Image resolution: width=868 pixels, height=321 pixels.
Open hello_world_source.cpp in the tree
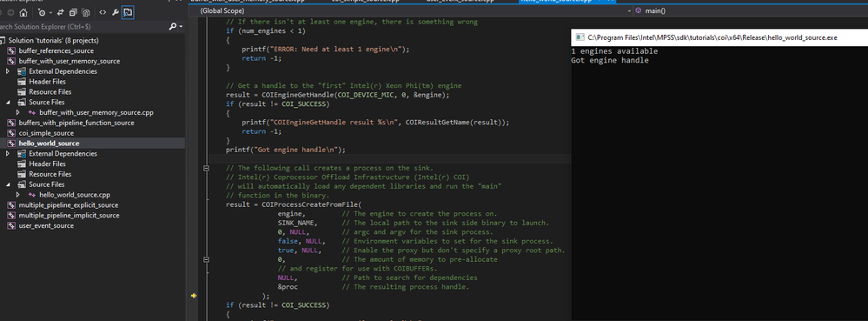pyautogui.click(x=75, y=195)
